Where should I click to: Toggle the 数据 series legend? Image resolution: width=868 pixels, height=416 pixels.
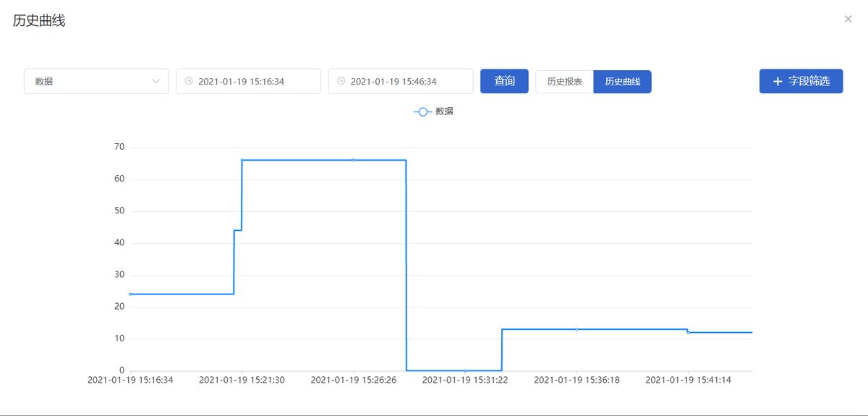(x=434, y=111)
